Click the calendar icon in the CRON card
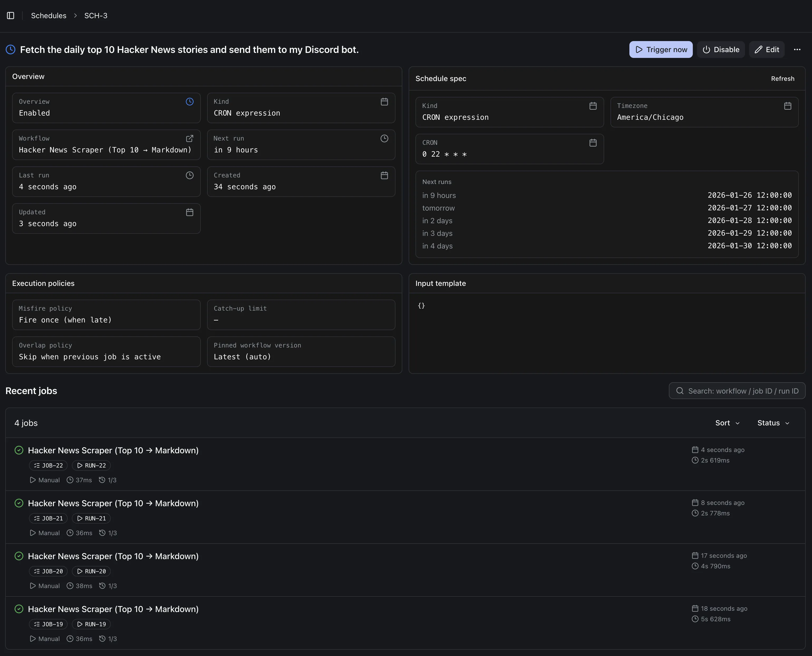 pos(593,143)
